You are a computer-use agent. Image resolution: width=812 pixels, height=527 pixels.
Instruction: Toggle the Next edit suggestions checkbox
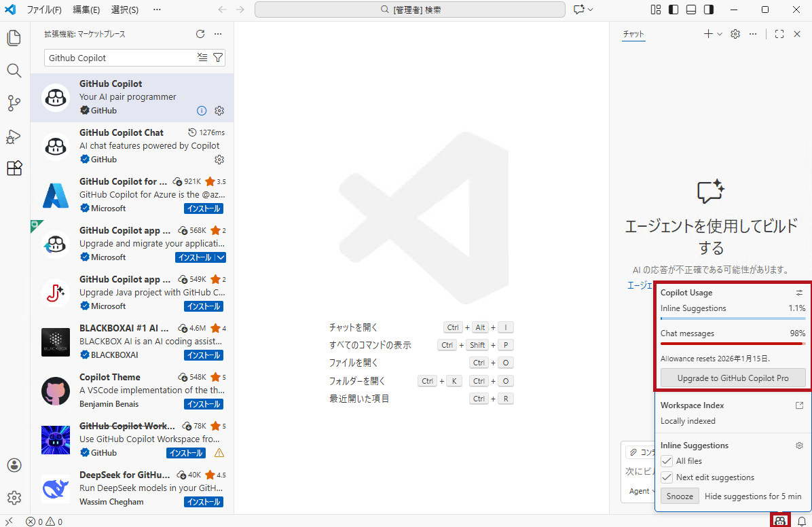point(667,477)
